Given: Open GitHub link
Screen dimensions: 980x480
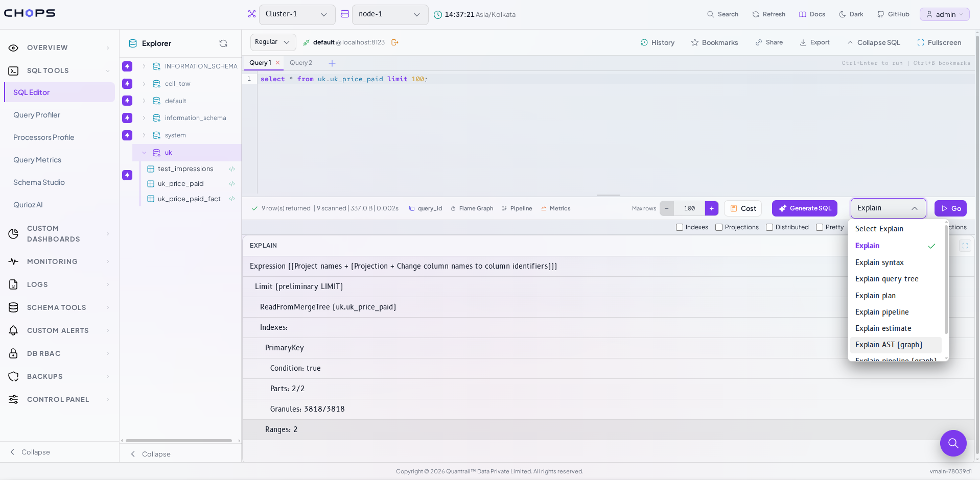Looking at the screenshot, I should [893, 14].
